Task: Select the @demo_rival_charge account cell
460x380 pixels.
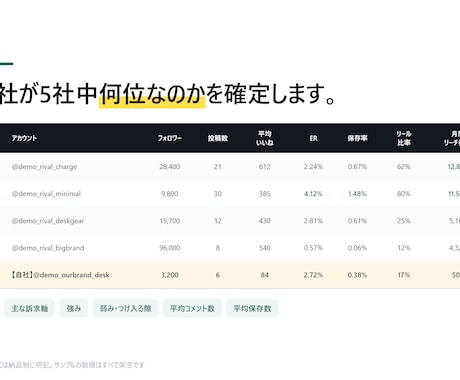Action: click(44, 167)
